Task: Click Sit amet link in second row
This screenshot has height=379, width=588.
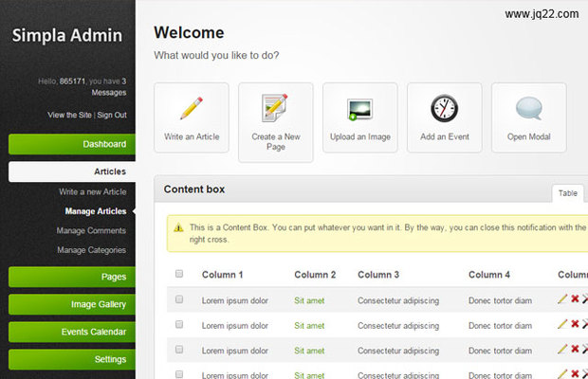Action: tap(309, 326)
